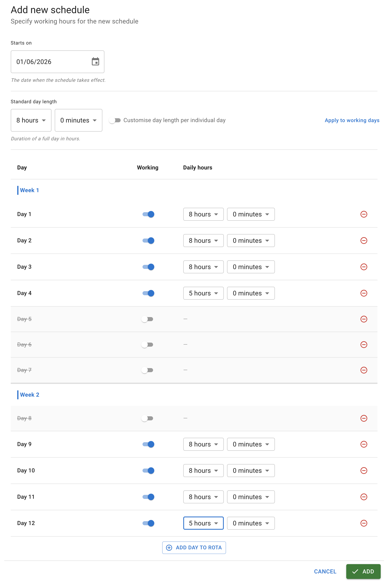Open the Day 11 hours dropdown
This screenshot has height=588, width=388.
[203, 497]
